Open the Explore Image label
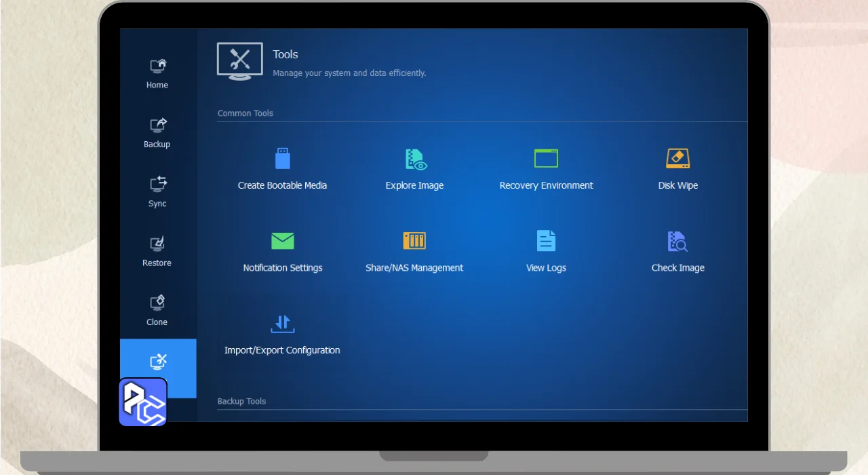Screen dimensions: 868x475 414,185
